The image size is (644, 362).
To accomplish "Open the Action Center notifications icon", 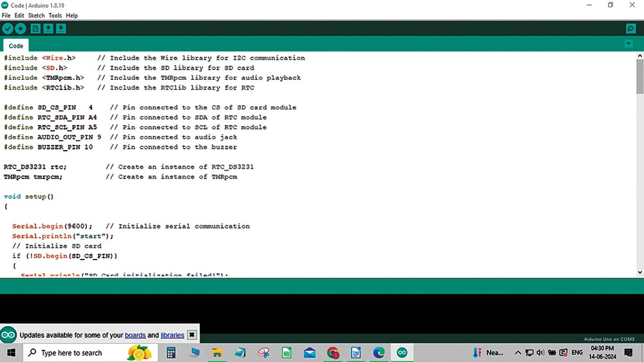I will [x=629, y=352].
